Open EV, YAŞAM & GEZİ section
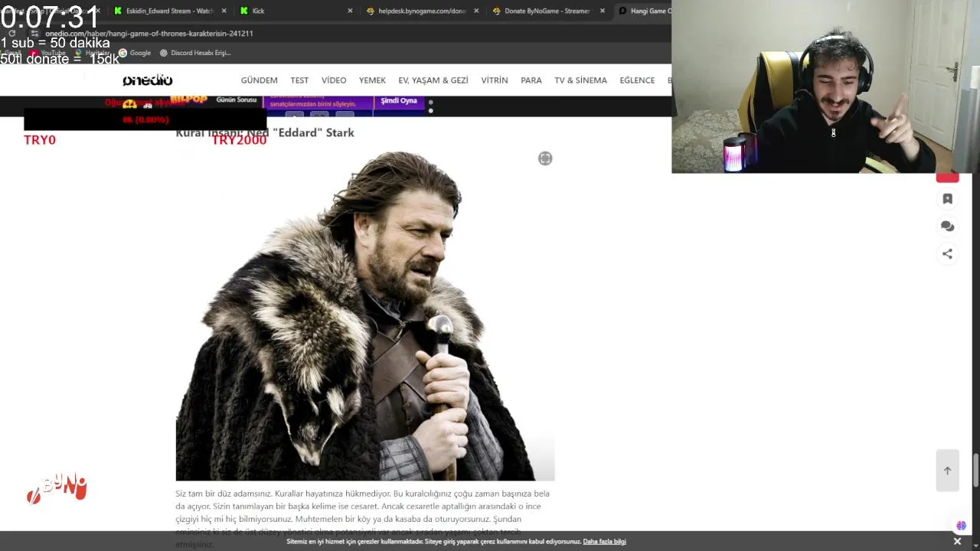This screenshot has height=551, width=980. [433, 80]
